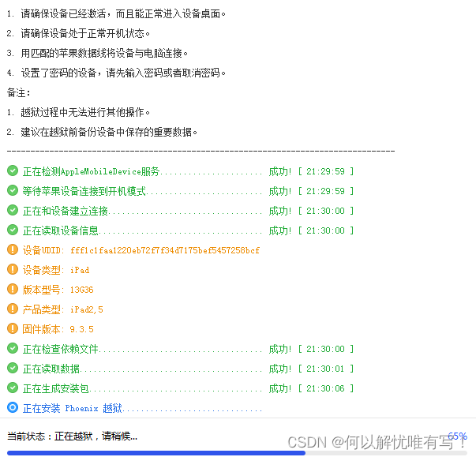Click instruction 请确保设备已经激活 line
476x457 pixels.
(116, 13)
